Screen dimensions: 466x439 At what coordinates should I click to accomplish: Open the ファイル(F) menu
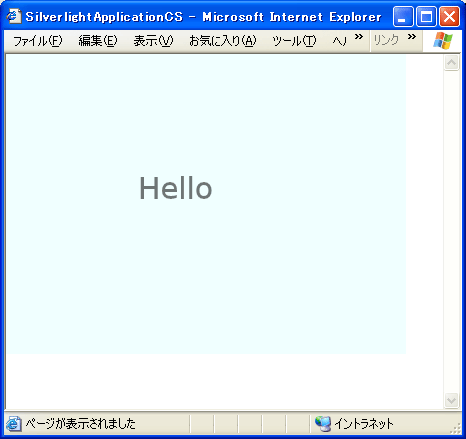[x=38, y=41]
